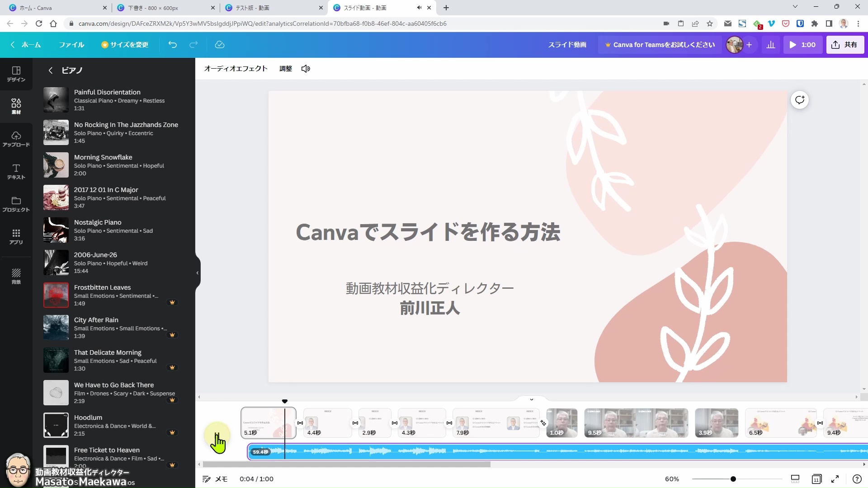This screenshot has width=868, height=488.
Task: Adjust the 60% zoom slider handle
Action: [733, 479]
